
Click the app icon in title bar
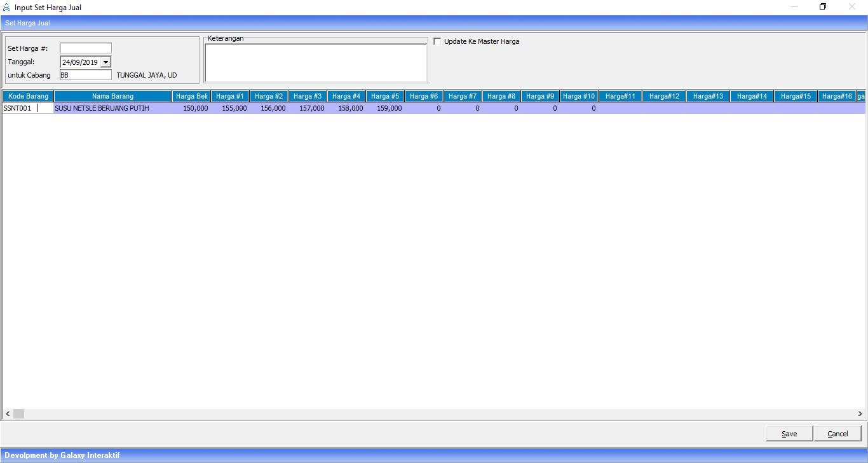[7, 8]
